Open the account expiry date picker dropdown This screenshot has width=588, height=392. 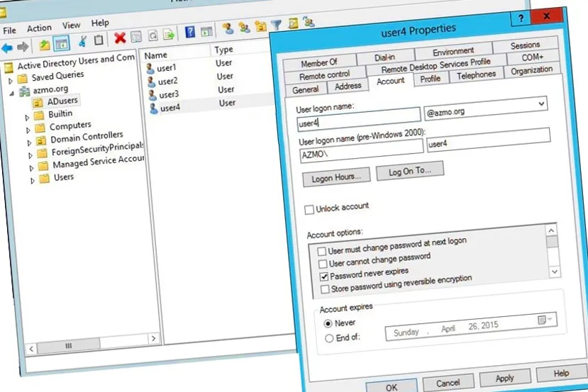[x=545, y=319]
